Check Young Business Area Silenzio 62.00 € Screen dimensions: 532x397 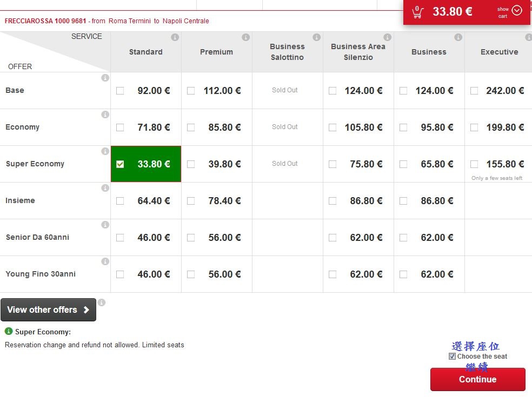(332, 274)
